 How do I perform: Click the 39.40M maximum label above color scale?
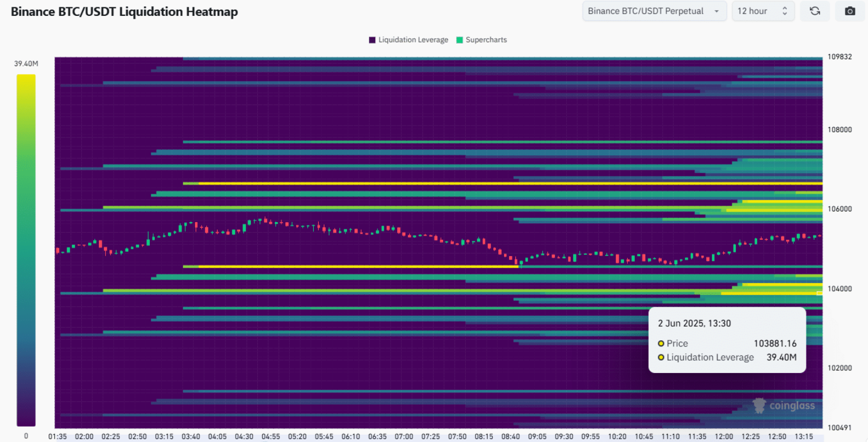(x=26, y=63)
